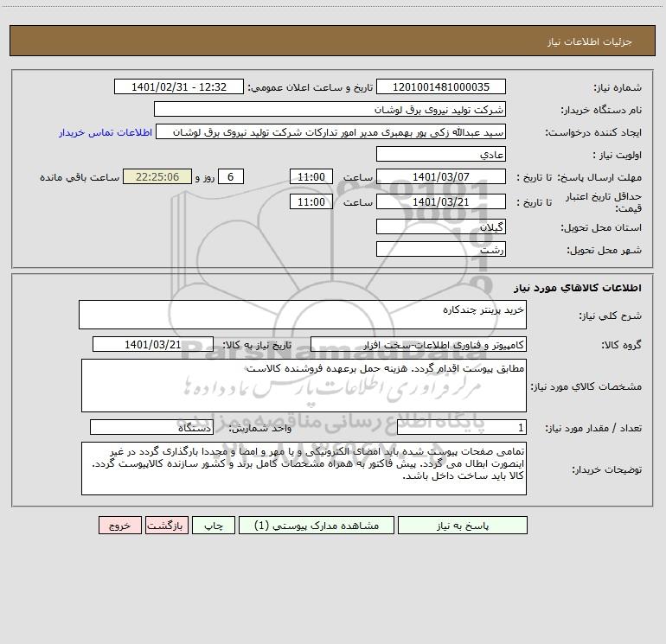Click the remaining time counter 22:25:06
The height and width of the screenshot is (644, 666).
[157, 176]
